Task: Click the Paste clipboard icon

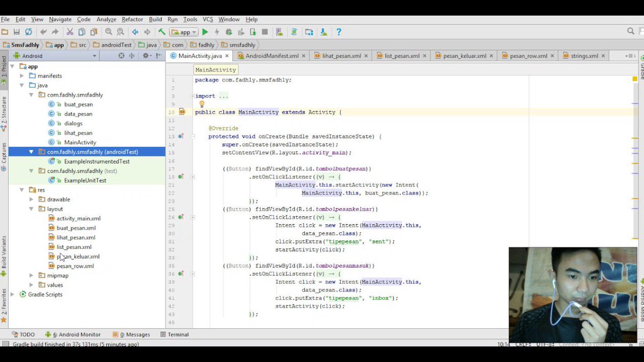Action: (93, 32)
